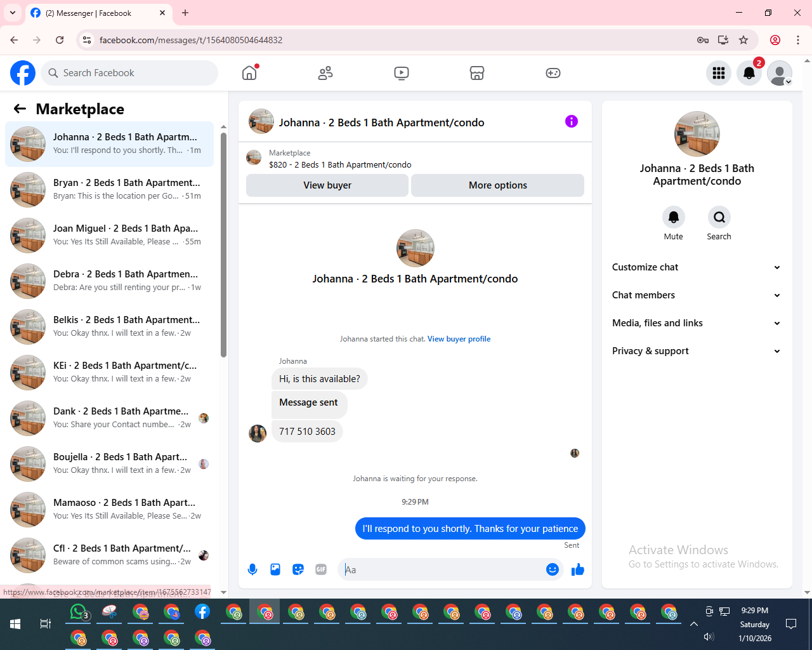Adjust volume via the taskbar speaker icon
Viewport: 812px width, 650px height.
click(709, 637)
